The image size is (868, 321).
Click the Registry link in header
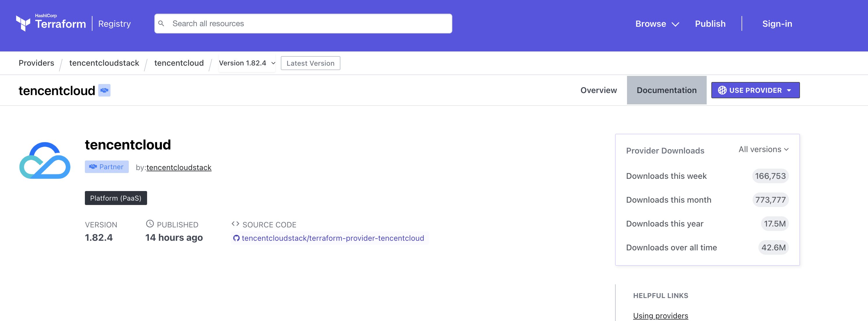(x=114, y=24)
